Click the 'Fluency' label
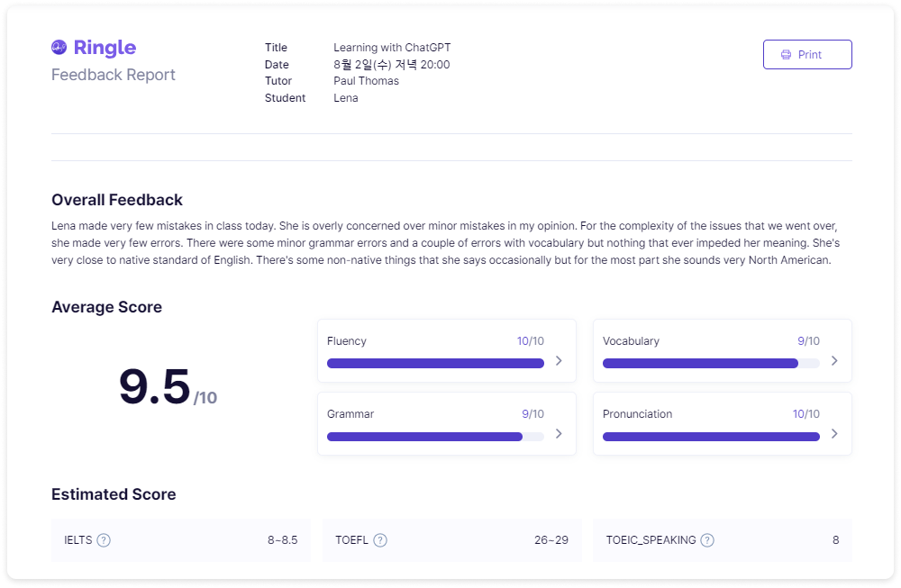 [347, 341]
